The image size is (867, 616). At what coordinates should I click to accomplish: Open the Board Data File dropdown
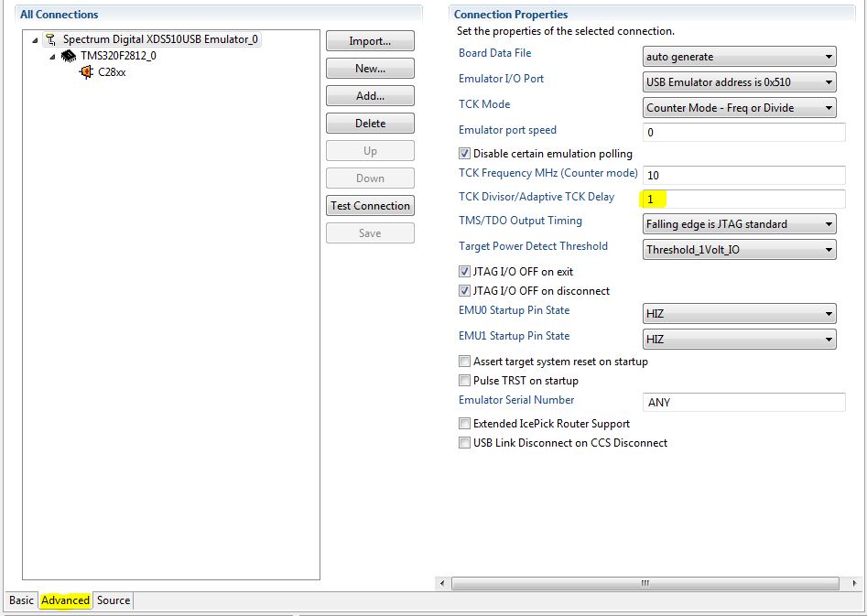[x=829, y=56]
